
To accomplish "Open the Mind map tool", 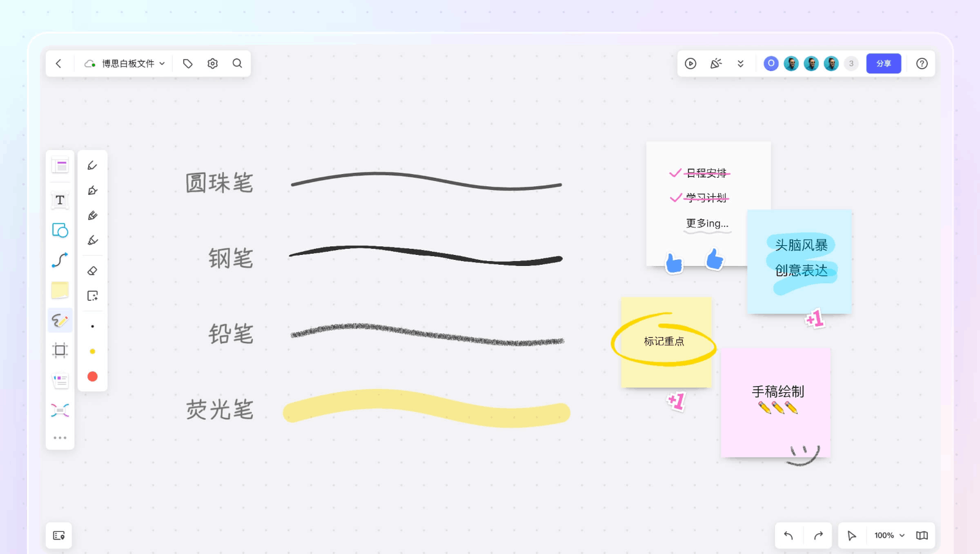I will pyautogui.click(x=59, y=410).
